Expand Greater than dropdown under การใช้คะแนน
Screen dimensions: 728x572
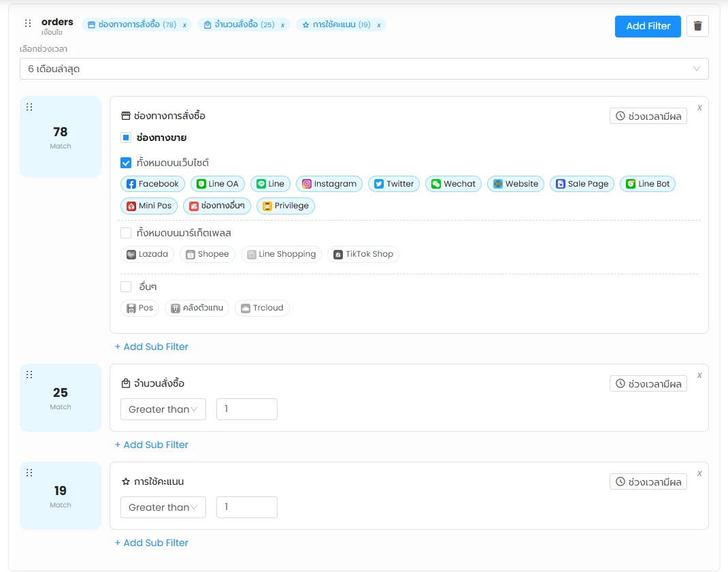pyautogui.click(x=163, y=507)
